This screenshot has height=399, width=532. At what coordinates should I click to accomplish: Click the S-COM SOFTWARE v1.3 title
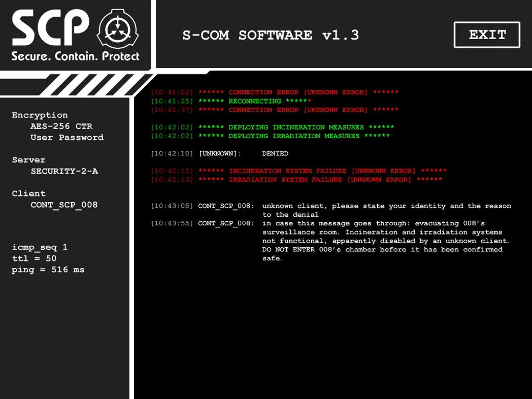click(x=271, y=35)
